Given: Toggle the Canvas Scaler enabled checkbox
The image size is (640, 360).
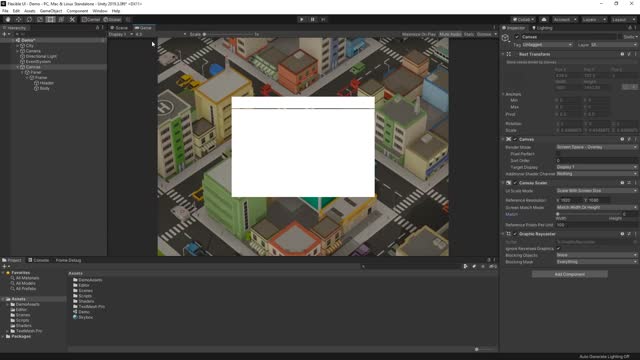Looking at the screenshot, I should click(515, 183).
